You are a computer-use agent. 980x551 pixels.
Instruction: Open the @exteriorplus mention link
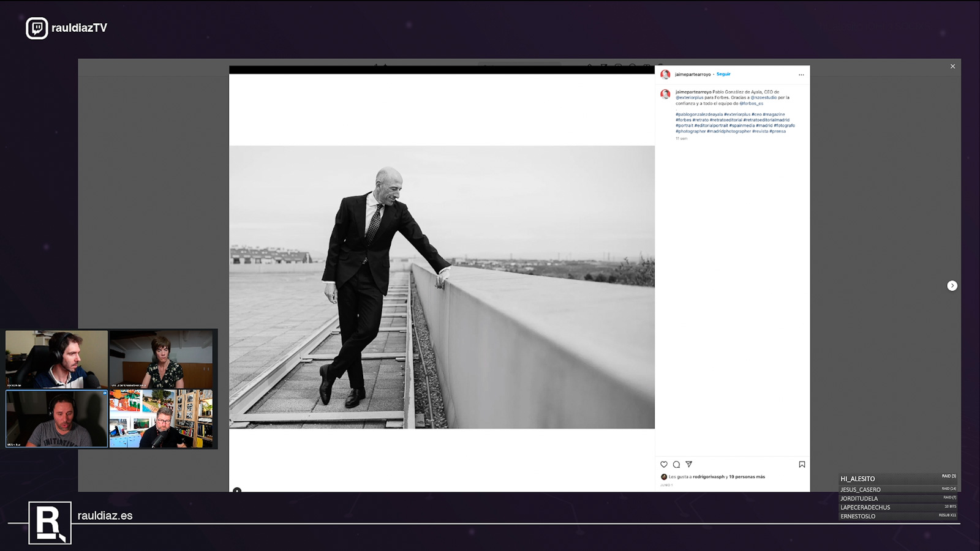point(690,98)
